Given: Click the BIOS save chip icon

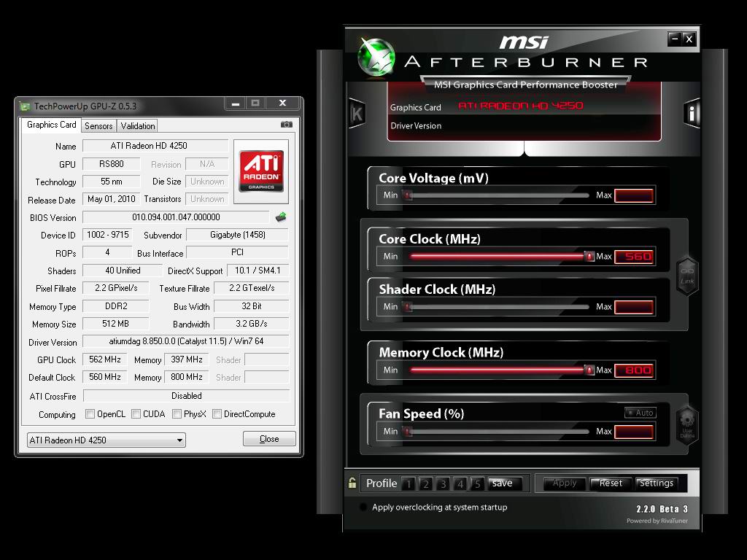Looking at the screenshot, I should pos(280,217).
